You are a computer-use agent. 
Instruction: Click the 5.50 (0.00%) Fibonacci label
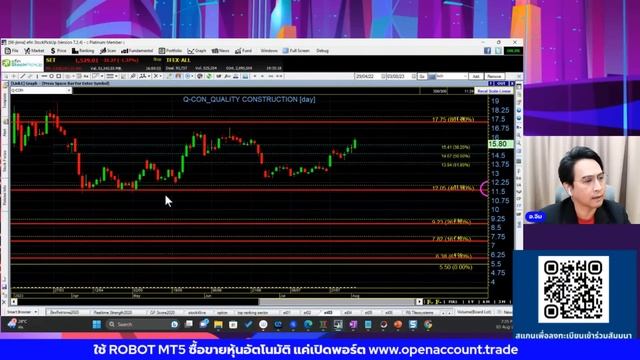pos(456,267)
